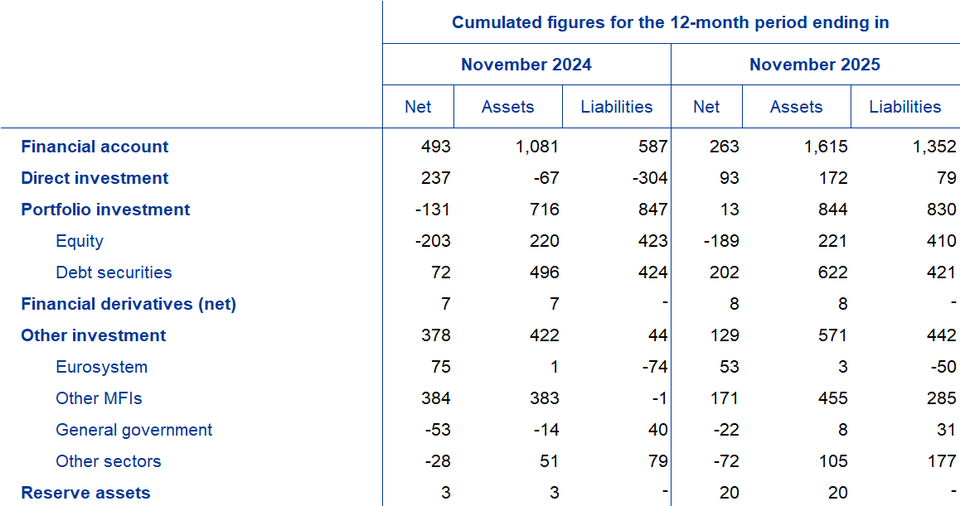Image resolution: width=960 pixels, height=506 pixels.
Task: Click the November 2024 column header
Action: point(526,65)
